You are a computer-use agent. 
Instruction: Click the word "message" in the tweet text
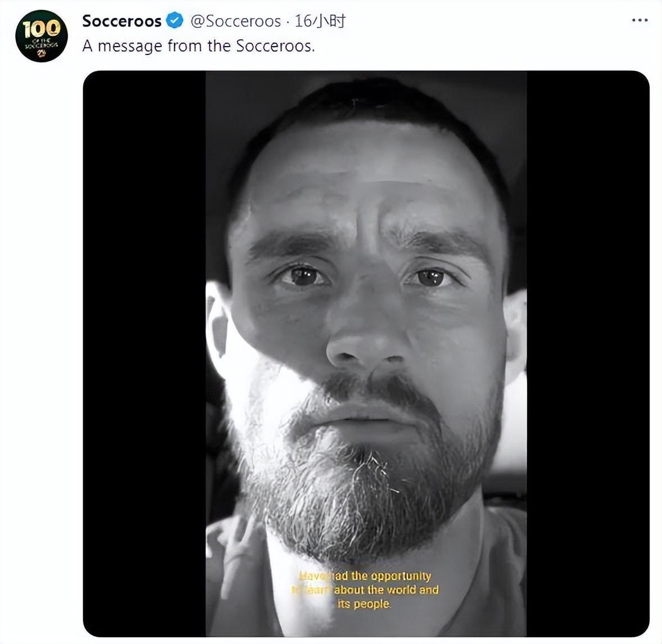(130, 46)
